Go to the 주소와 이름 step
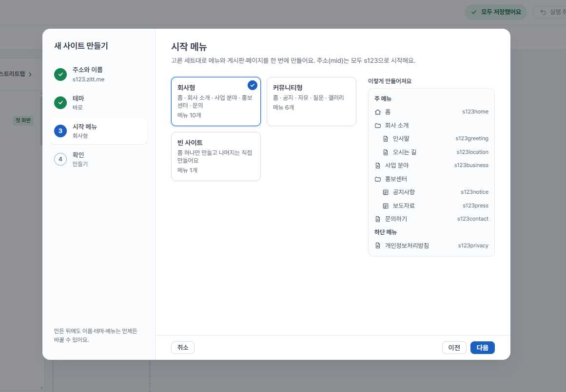The height and width of the screenshot is (392, 566). pos(98,75)
